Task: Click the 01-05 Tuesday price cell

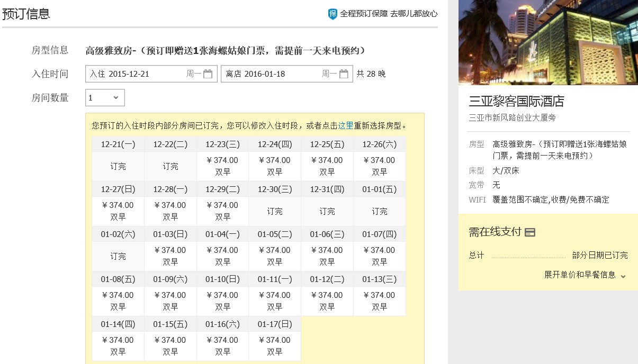Action: [x=275, y=256]
